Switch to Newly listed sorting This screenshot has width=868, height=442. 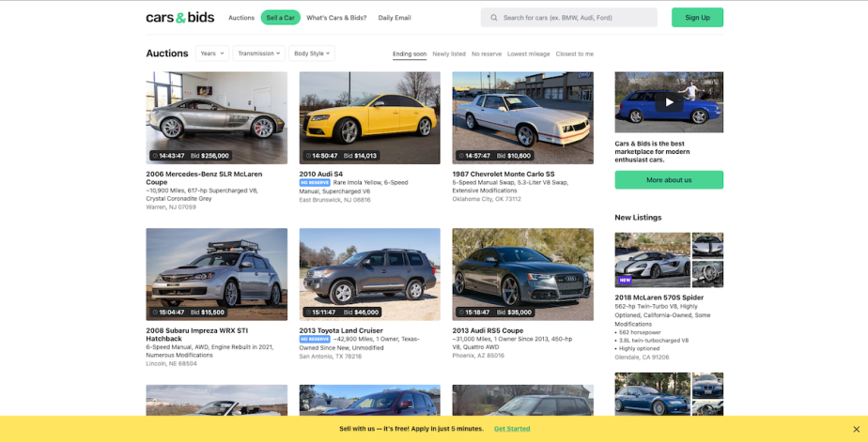(x=449, y=54)
